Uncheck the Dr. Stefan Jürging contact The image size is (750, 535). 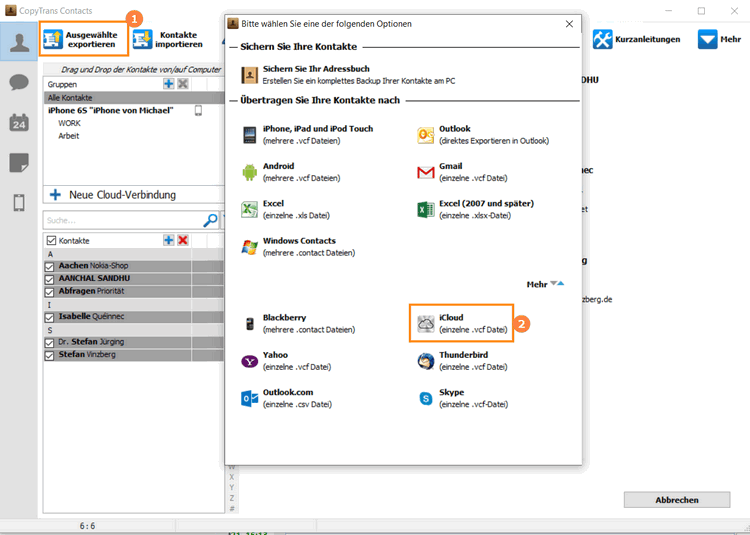point(50,343)
